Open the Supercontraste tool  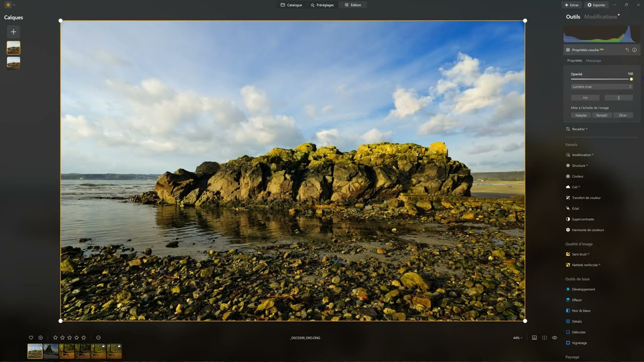click(x=580, y=219)
